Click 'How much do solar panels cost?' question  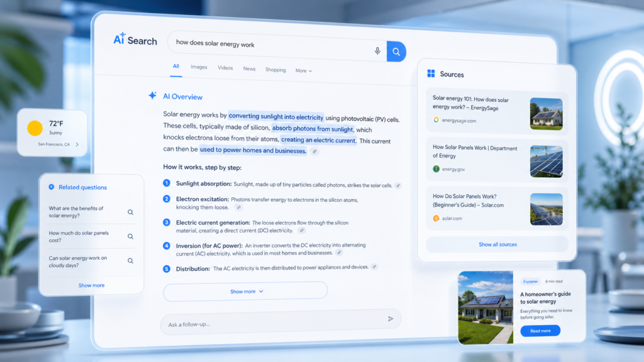coord(79,236)
